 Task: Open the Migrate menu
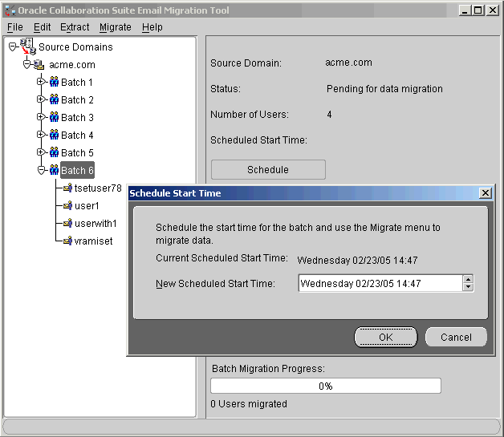pyautogui.click(x=116, y=27)
